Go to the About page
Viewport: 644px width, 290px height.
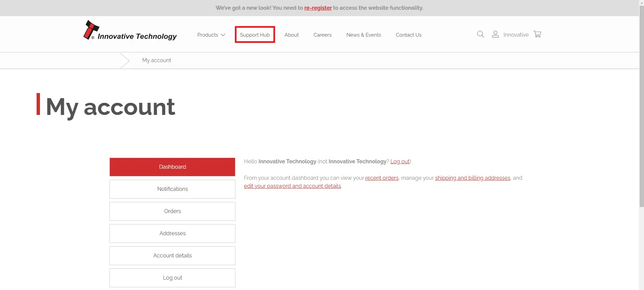pos(291,35)
